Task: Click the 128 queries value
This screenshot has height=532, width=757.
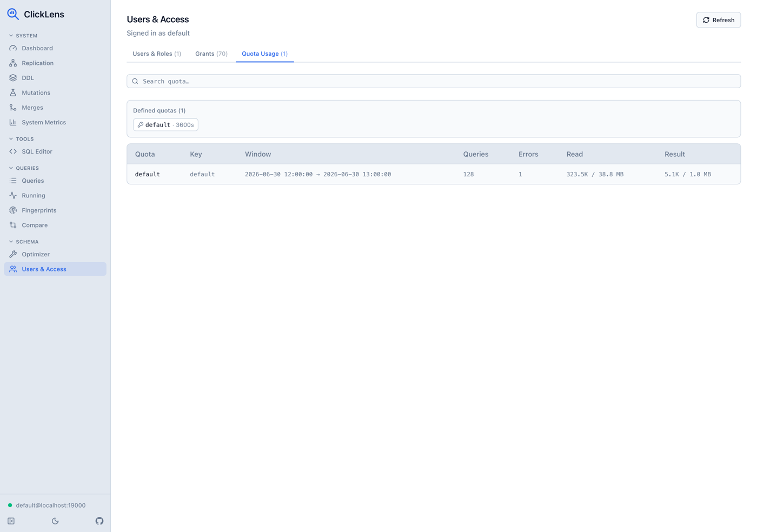Action: click(468, 174)
